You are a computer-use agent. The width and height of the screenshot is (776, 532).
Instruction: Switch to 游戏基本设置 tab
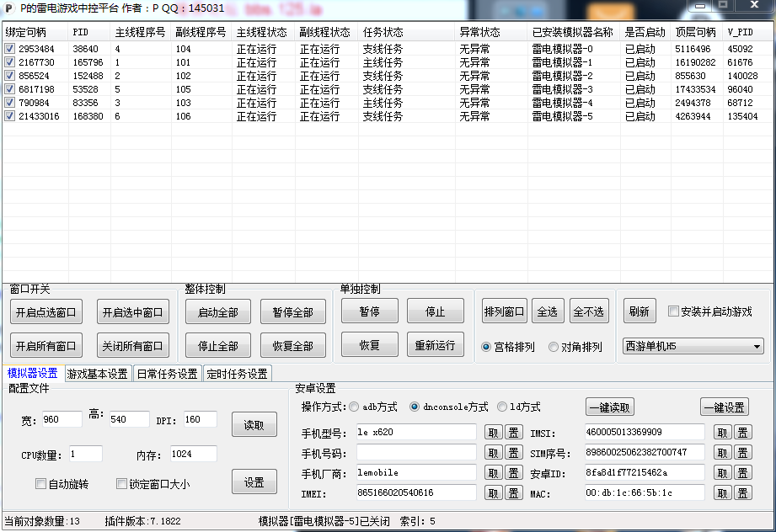[x=98, y=374]
